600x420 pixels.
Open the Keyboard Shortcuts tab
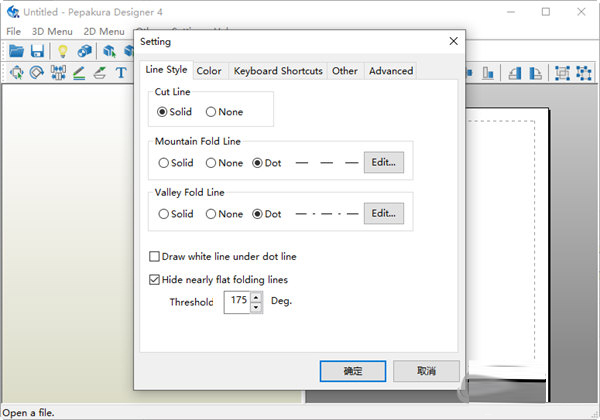tap(278, 71)
